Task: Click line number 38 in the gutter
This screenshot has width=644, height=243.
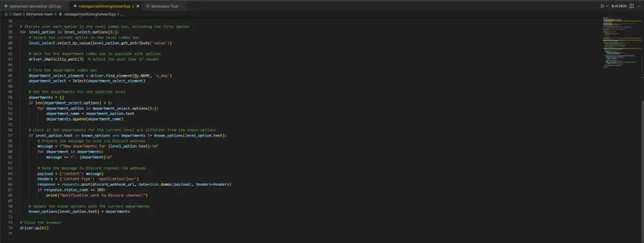Action: point(10,32)
